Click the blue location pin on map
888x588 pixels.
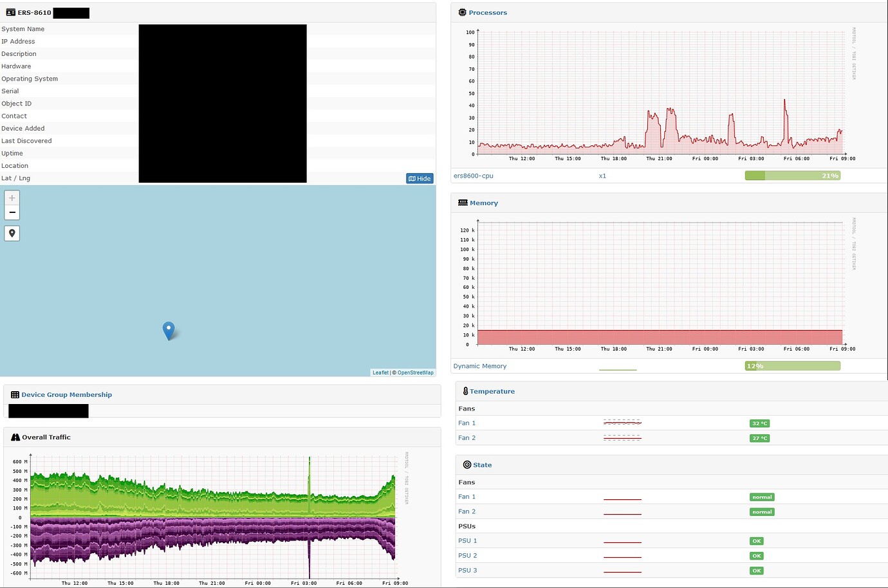coord(169,331)
